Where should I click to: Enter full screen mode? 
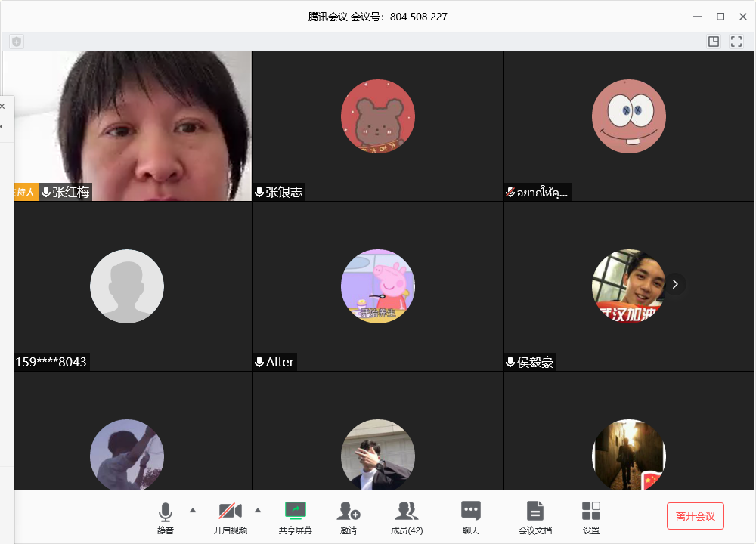click(x=736, y=42)
